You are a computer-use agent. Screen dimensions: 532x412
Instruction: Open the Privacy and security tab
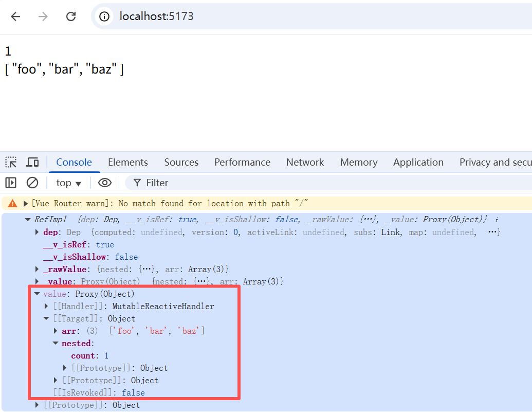pos(496,163)
